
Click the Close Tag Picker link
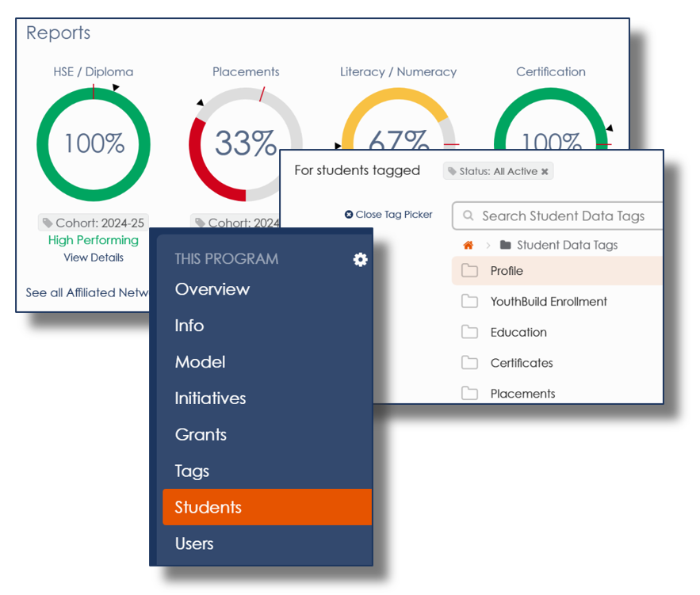click(388, 215)
